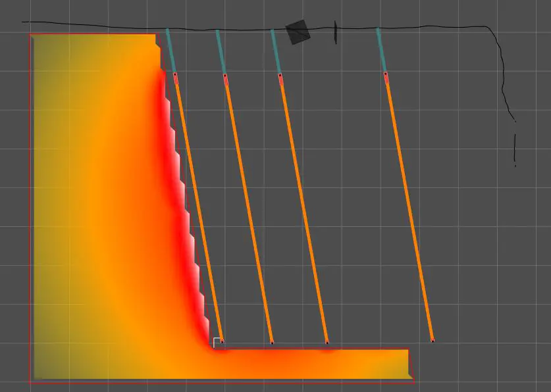Select the dark cube object on the top line

click(298, 32)
